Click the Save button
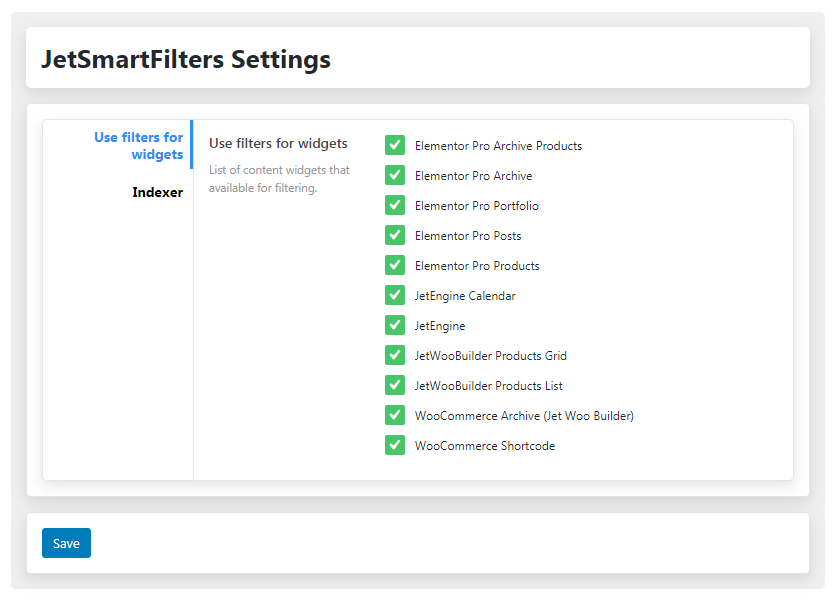Image resolution: width=836 pixels, height=604 pixels. [66, 543]
